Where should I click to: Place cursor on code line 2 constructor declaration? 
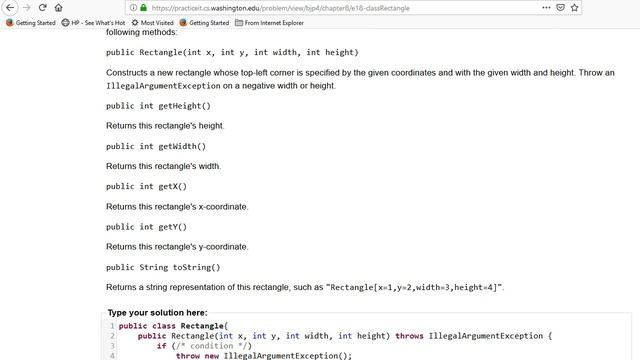(344, 336)
